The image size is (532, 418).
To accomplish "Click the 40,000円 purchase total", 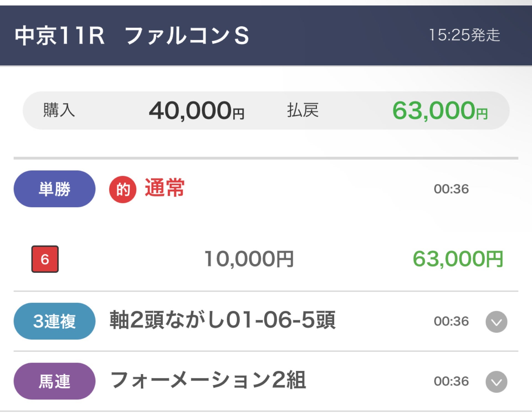I will tap(196, 111).
